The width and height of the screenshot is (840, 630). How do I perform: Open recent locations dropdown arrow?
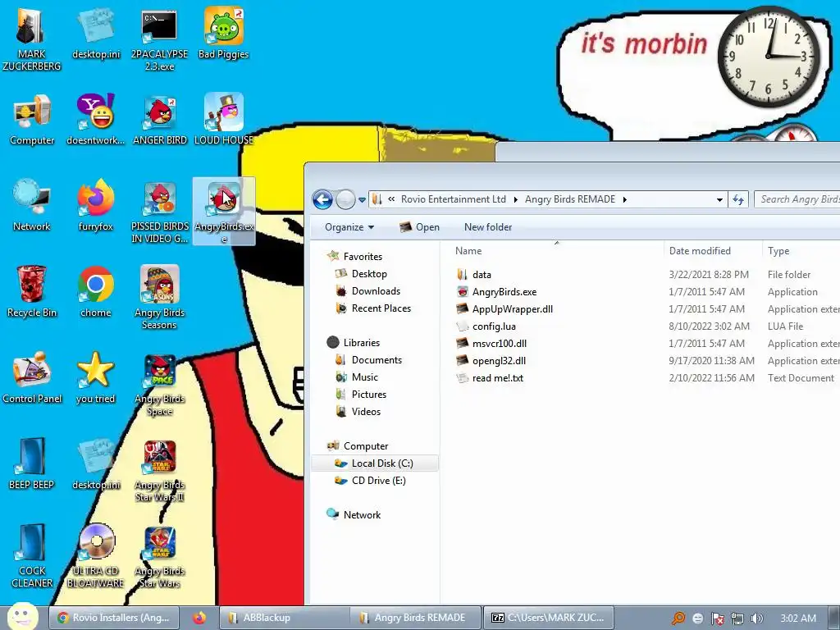click(x=362, y=200)
